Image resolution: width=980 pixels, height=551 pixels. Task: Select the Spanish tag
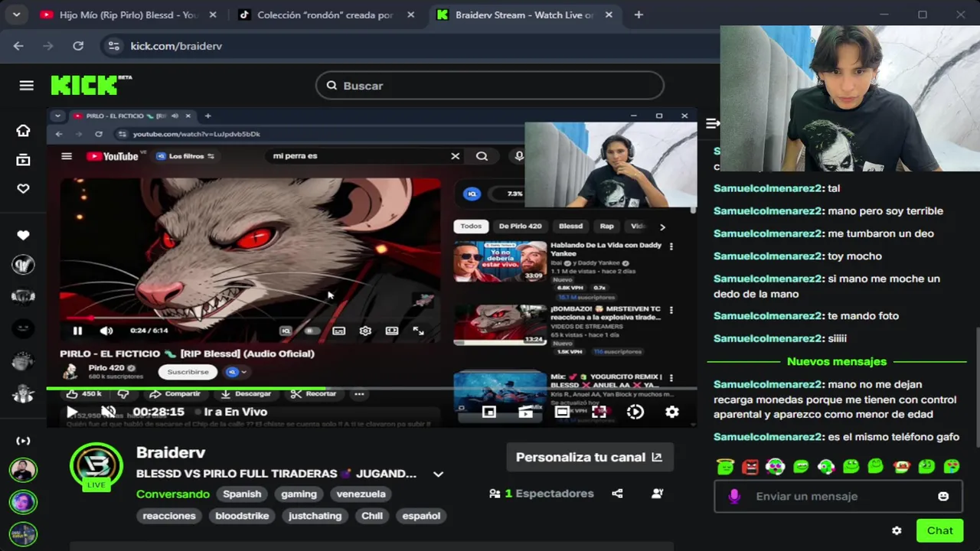242,494
